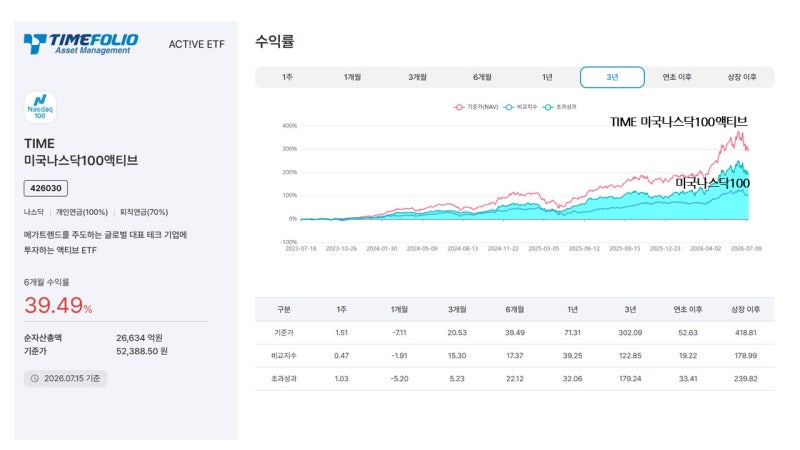Screen dimensions: 800x450
Task: Click the 나스닥 tag
Action: (x=34, y=212)
